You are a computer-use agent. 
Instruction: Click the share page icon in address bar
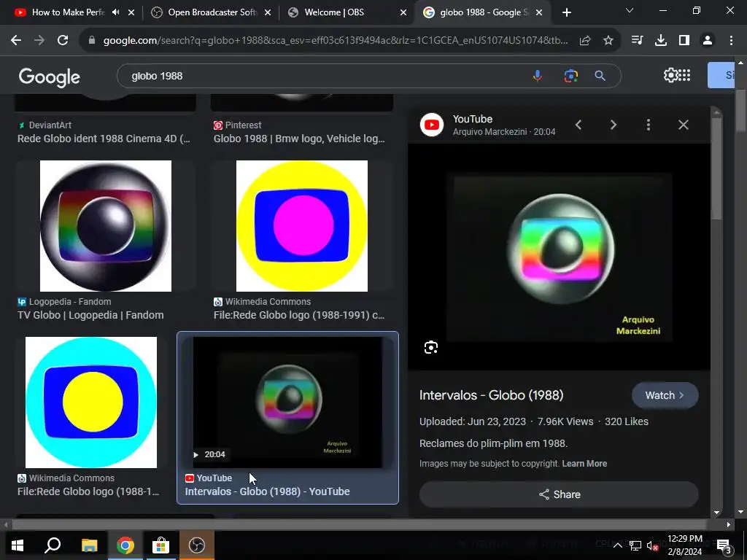pos(585,41)
